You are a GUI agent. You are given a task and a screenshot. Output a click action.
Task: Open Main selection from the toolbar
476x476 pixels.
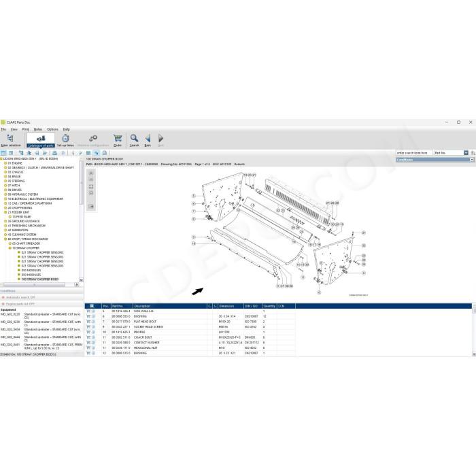(x=11, y=140)
